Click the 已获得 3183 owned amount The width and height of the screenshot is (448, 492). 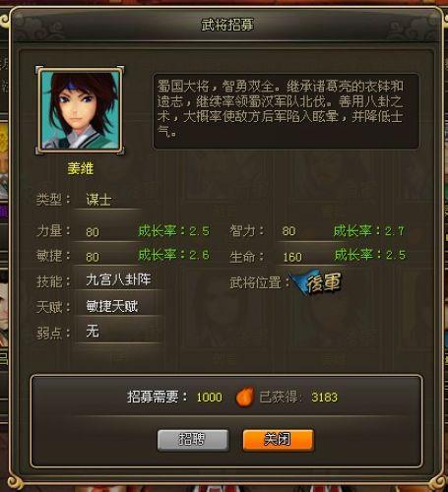[324, 398]
